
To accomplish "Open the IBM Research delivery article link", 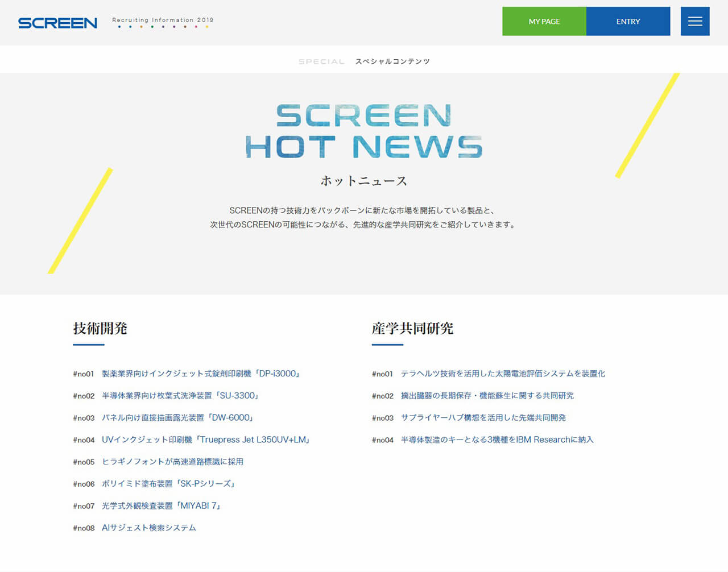I will 497,440.
